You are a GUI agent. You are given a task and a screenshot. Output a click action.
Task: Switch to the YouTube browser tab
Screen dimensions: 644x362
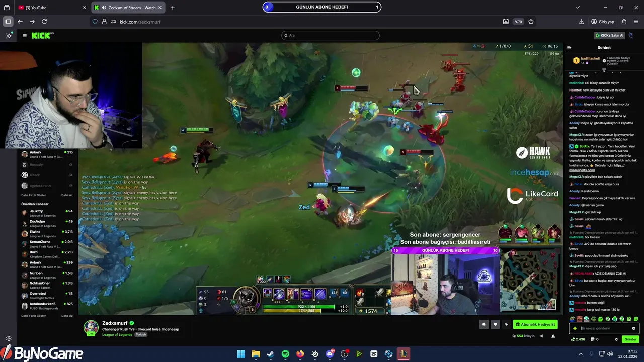coord(52,8)
